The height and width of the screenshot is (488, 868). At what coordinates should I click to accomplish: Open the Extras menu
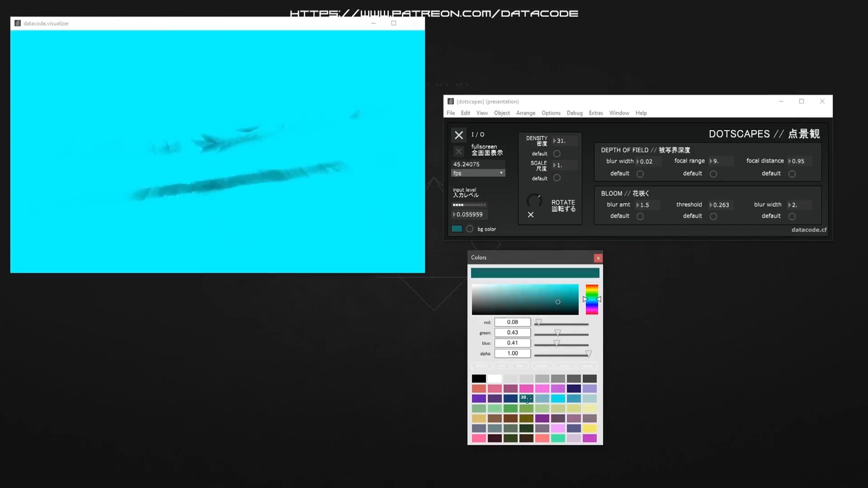pos(596,113)
